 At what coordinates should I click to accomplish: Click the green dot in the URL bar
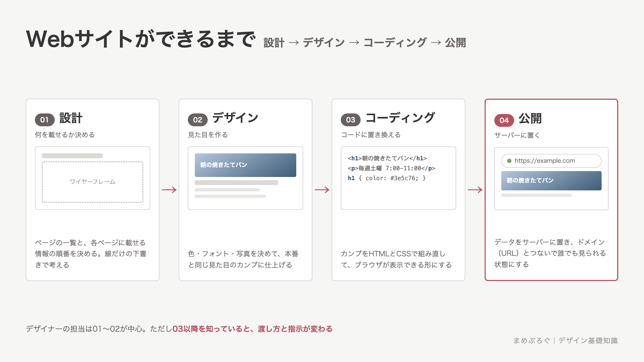509,161
